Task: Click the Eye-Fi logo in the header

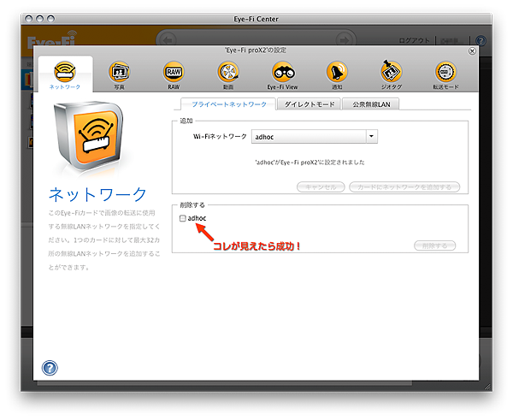Action: pyautogui.click(x=52, y=40)
